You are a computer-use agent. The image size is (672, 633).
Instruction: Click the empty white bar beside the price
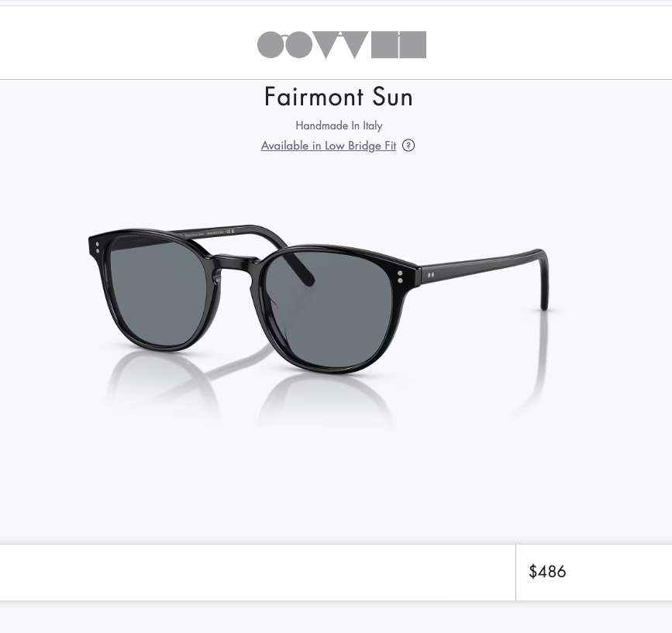(x=256, y=572)
